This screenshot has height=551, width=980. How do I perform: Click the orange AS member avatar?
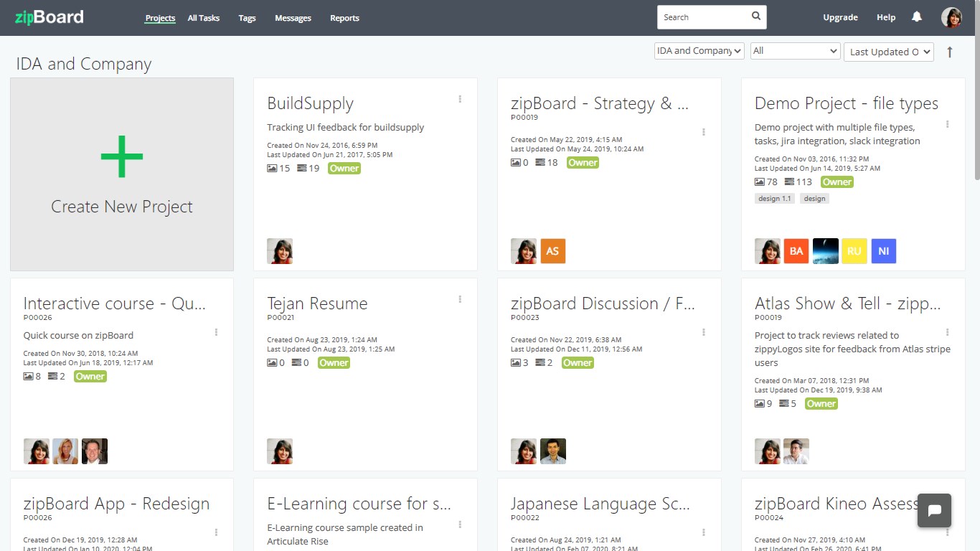click(552, 251)
